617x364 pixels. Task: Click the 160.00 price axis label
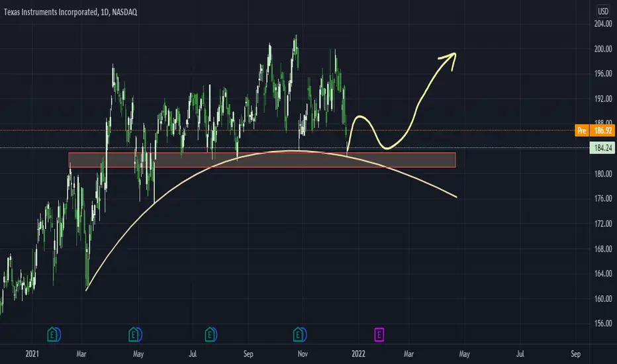tap(603, 298)
